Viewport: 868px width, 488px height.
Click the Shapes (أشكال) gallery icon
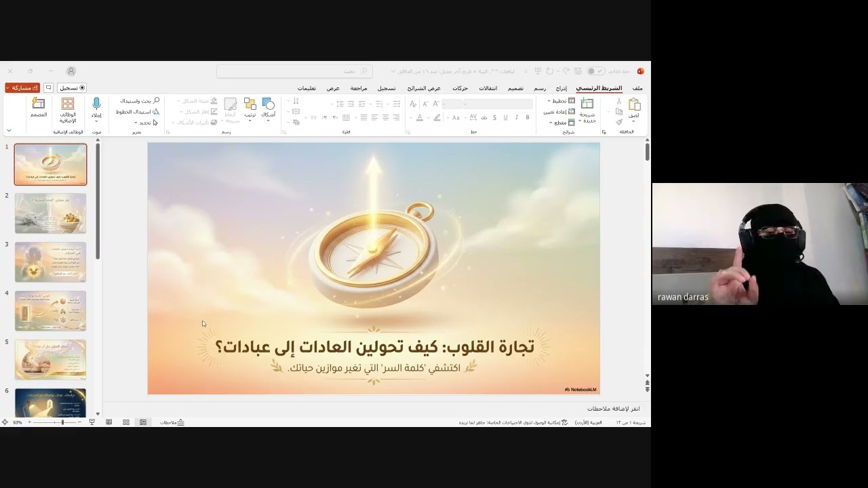tap(269, 104)
